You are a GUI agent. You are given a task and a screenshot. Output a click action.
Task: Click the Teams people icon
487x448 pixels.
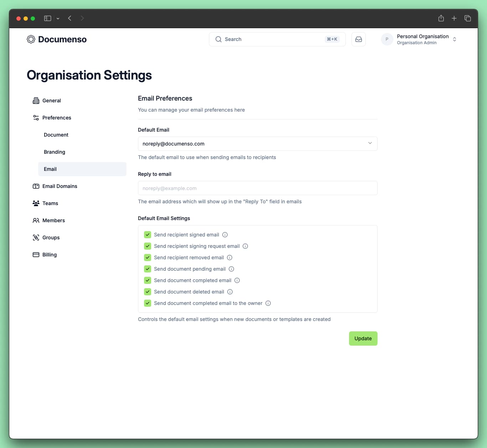(36, 203)
